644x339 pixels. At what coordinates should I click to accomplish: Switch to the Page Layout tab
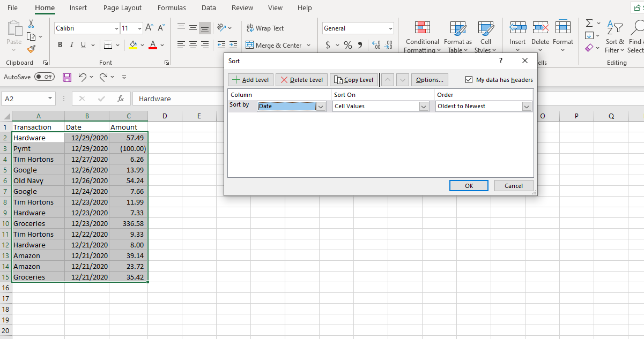122,8
